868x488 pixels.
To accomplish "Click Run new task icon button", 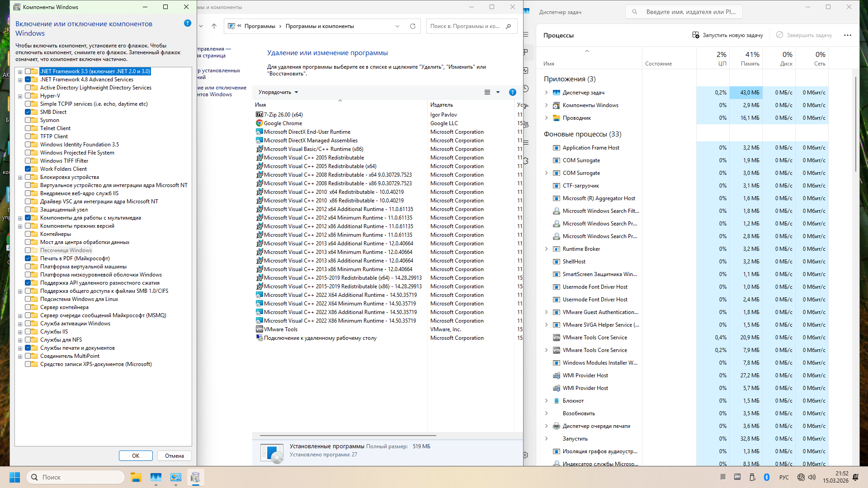I will [x=696, y=35].
